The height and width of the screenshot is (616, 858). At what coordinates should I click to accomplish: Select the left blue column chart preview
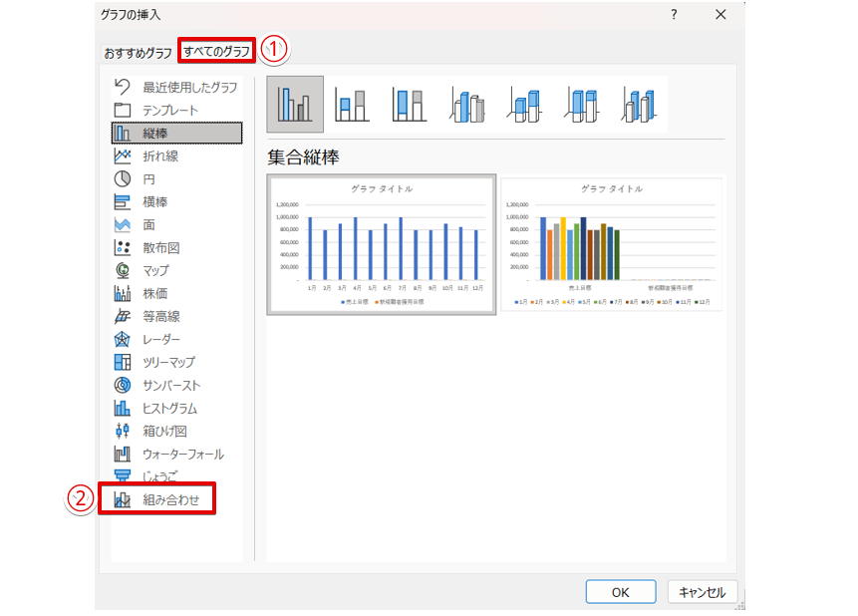pyautogui.click(x=382, y=245)
